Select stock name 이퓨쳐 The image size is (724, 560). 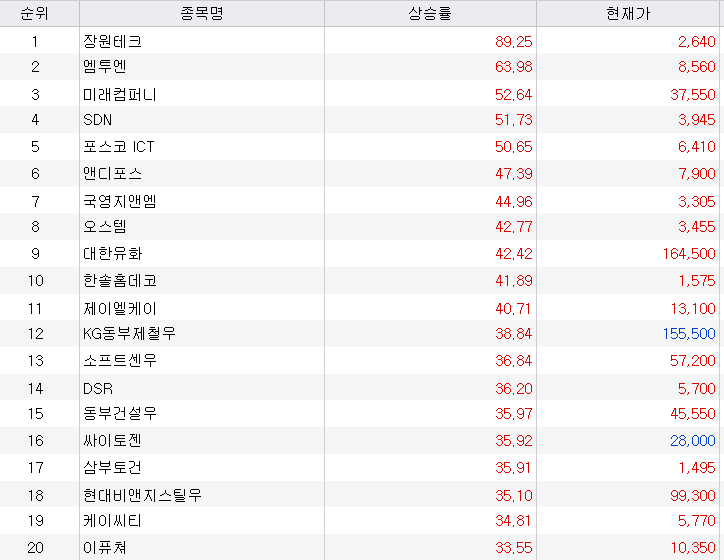[104, 548]
